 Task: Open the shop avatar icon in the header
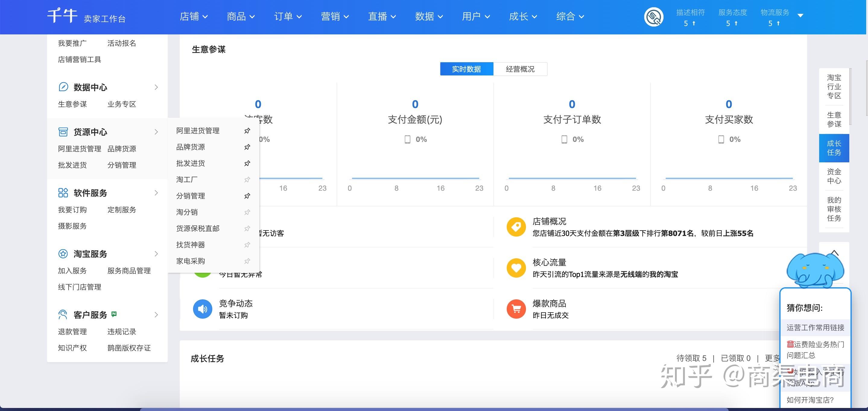654,17
